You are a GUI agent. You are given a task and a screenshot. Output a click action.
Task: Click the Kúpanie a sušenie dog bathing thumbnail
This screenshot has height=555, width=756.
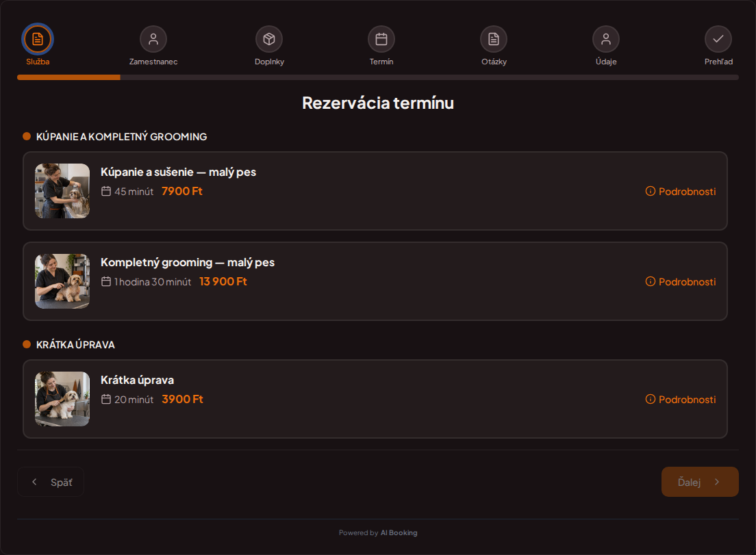[62, 191]
